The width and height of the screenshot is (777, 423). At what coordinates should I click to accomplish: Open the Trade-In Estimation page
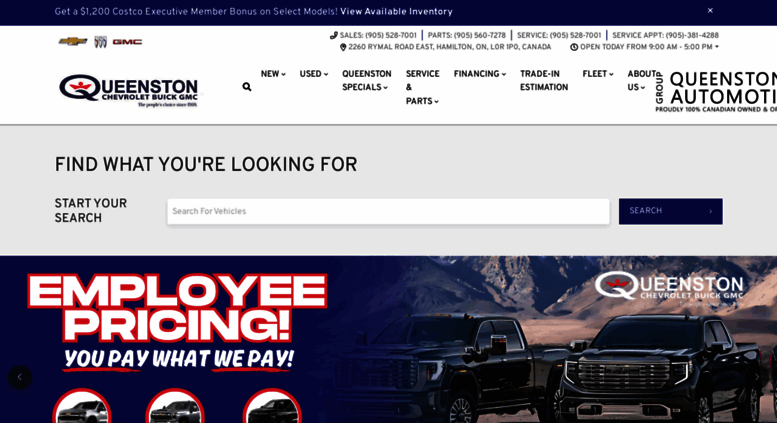543,80
